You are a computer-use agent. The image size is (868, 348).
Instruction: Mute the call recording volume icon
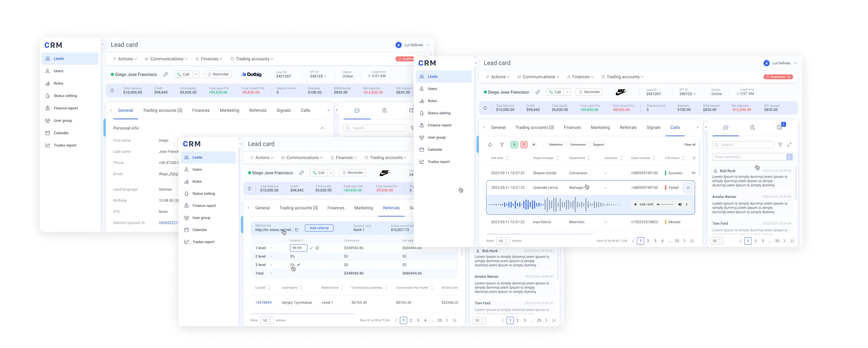tap(680, 204)
